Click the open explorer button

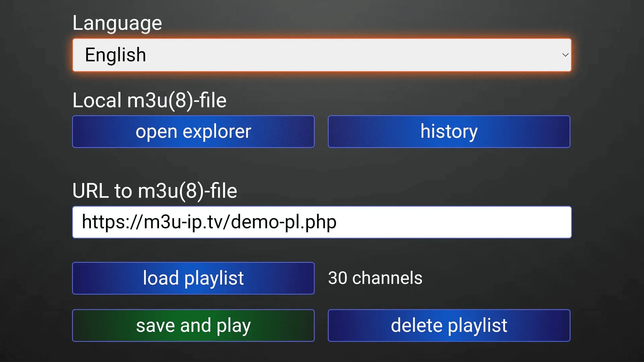(193, 131)
